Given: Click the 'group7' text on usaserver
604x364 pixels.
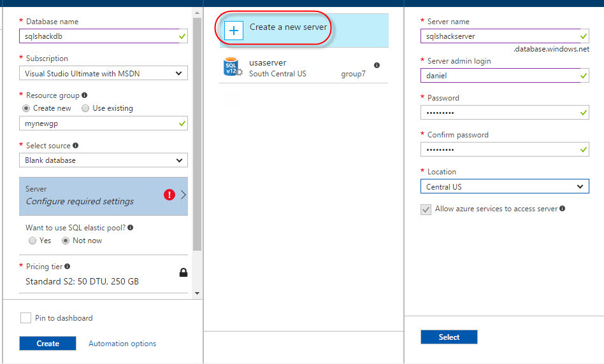Looking at the screenshot, I should 353,74.
